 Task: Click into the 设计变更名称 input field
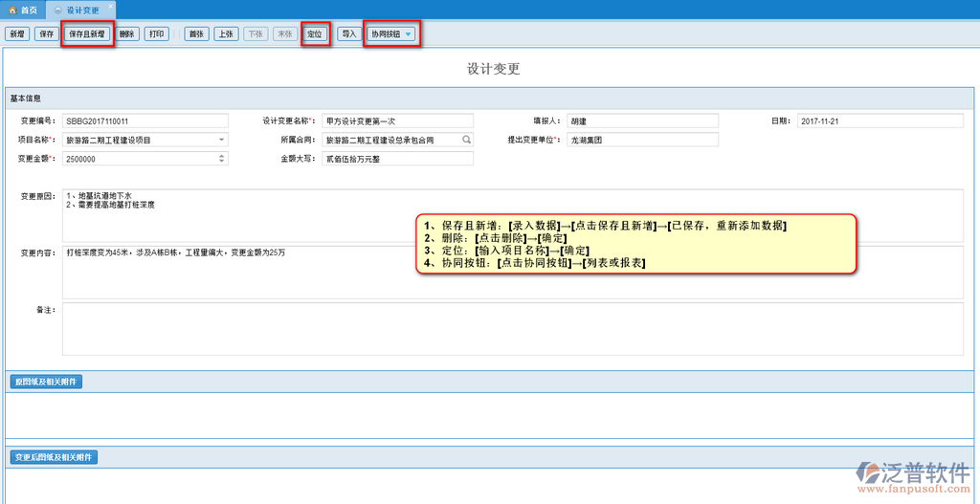(x=397, y=121)
